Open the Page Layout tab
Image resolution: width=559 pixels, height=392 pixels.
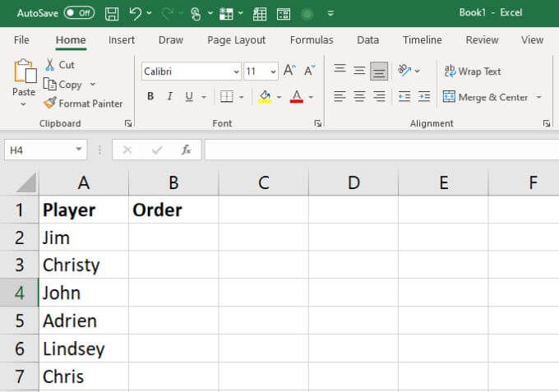[237, 39]
